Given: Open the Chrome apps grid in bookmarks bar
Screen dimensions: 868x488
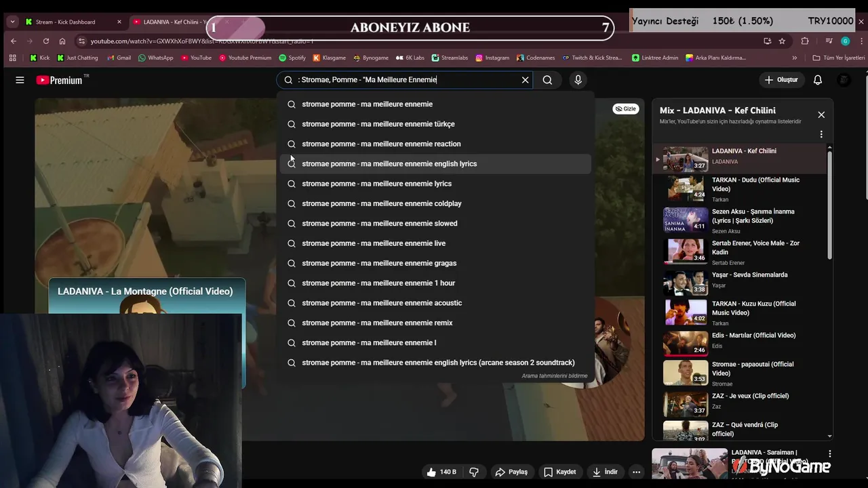Looking at the screenshot, I should [x=12, y=58].
